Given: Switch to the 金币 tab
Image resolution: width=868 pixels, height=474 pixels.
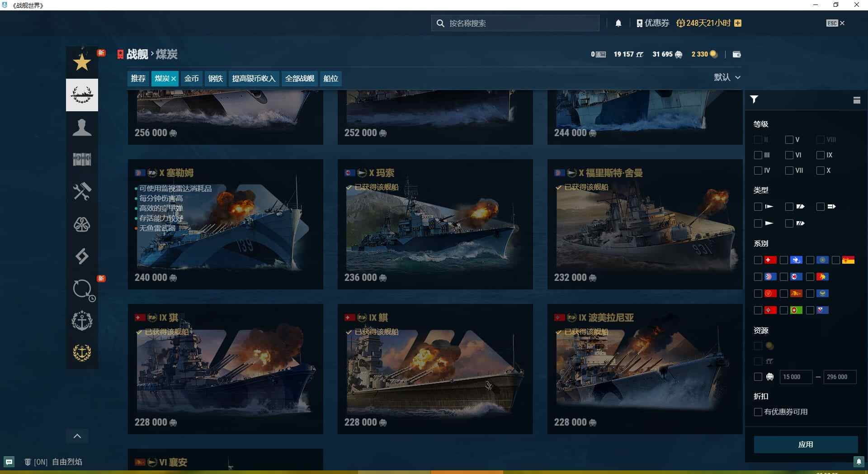Looking at the screenshot, I should (x=192, y=78).
